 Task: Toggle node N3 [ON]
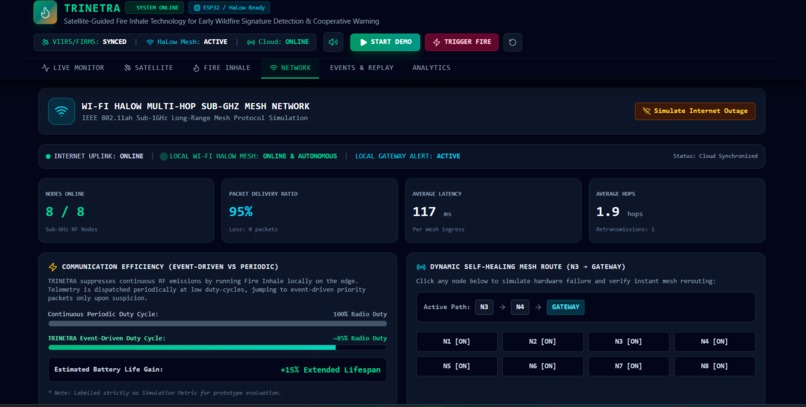point(629,342)
